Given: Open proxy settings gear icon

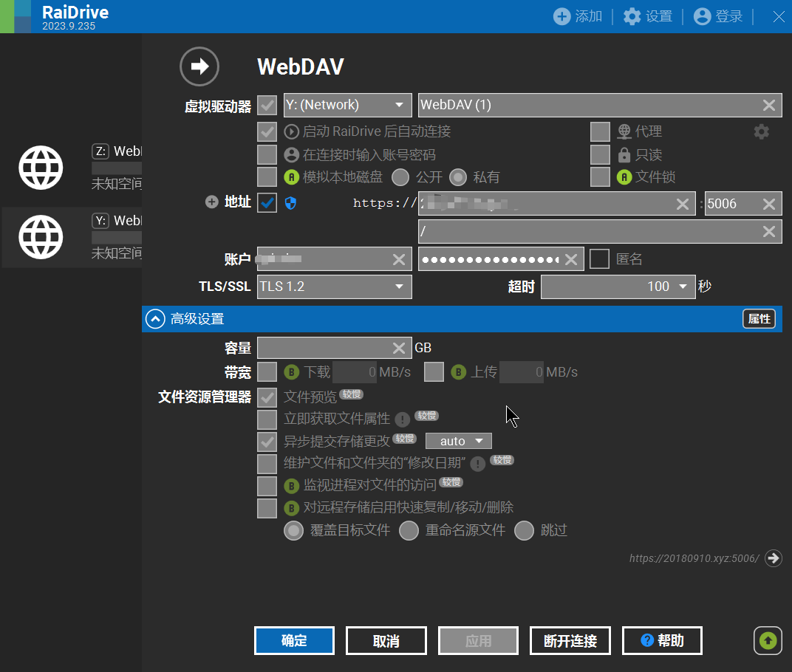Looking at the screenshot, I should [x=761, y=131].
